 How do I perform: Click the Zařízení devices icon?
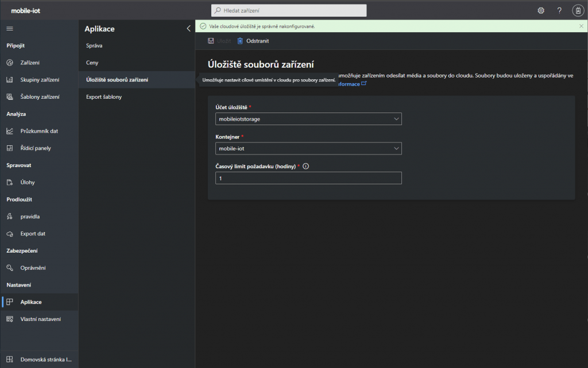pos(10,63)
